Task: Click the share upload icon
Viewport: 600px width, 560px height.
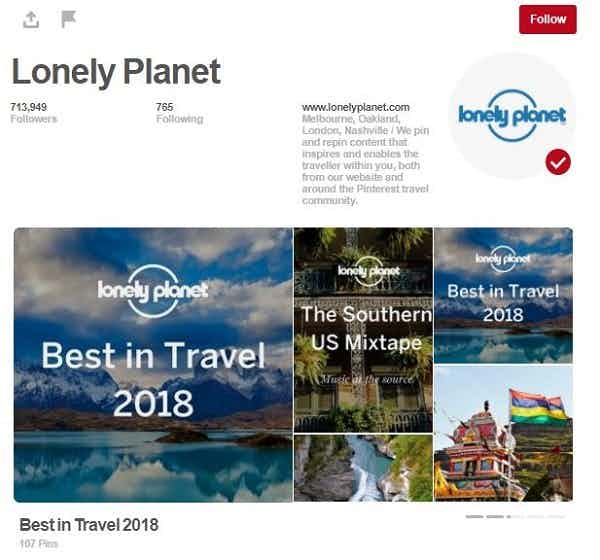Action: 31,20
